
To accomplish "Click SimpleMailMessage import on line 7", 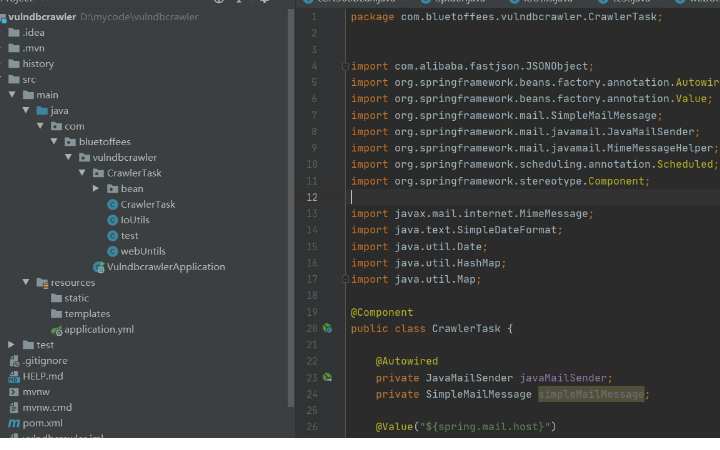I will [x=603, y=115].
